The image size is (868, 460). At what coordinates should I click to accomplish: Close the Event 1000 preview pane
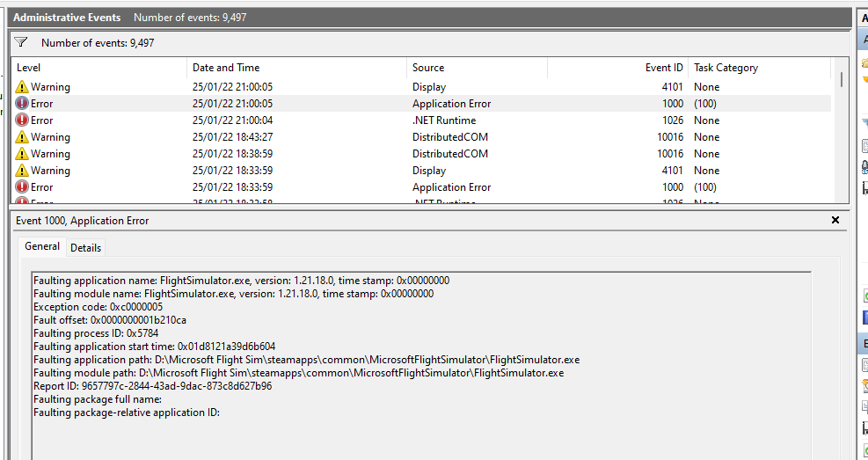835,220
